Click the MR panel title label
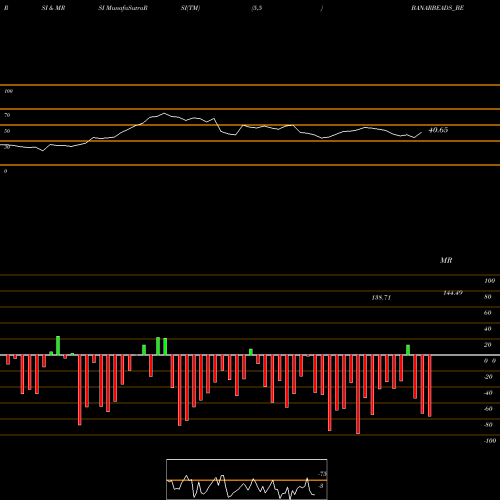 point(446,260)
